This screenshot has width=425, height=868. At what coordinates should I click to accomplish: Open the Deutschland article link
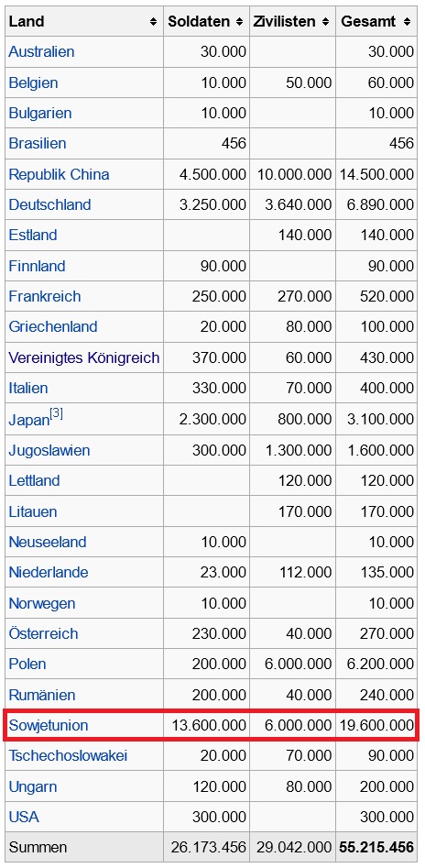point(49,204)
